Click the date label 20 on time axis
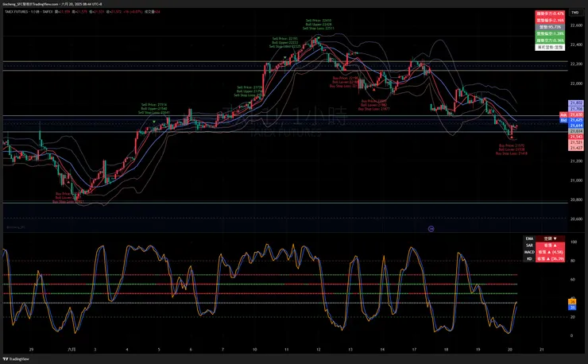 [510, 350]
